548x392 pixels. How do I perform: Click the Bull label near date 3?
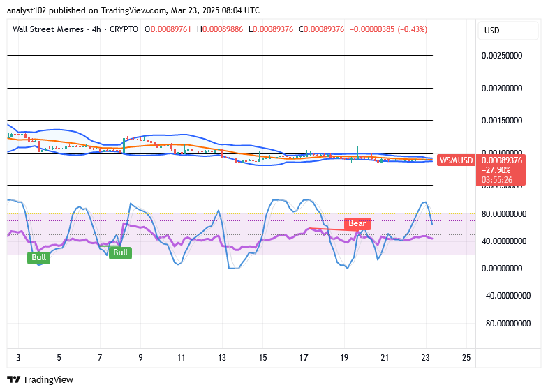click(x=39, y=257)
